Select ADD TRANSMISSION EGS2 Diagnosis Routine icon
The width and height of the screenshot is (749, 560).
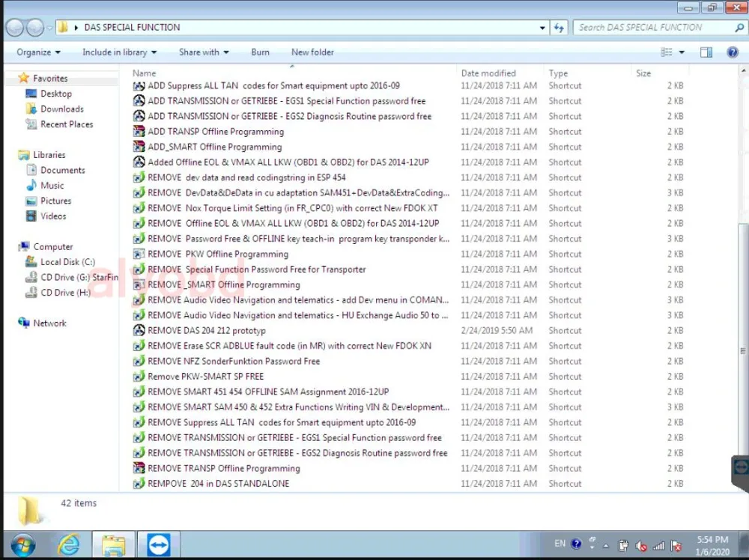pos(139,116)
